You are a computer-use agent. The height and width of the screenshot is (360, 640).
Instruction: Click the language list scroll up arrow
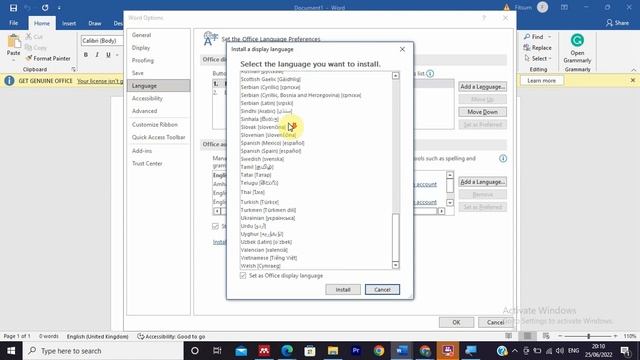click(396, 76)
